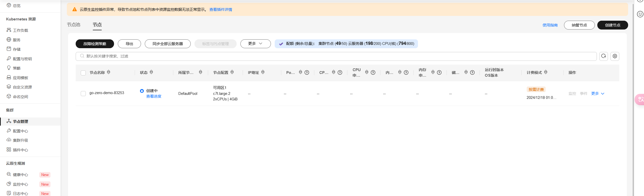The image size is (644, 196).
Task: Click the 服务 globe icon
Action: (x=9, y=40)
